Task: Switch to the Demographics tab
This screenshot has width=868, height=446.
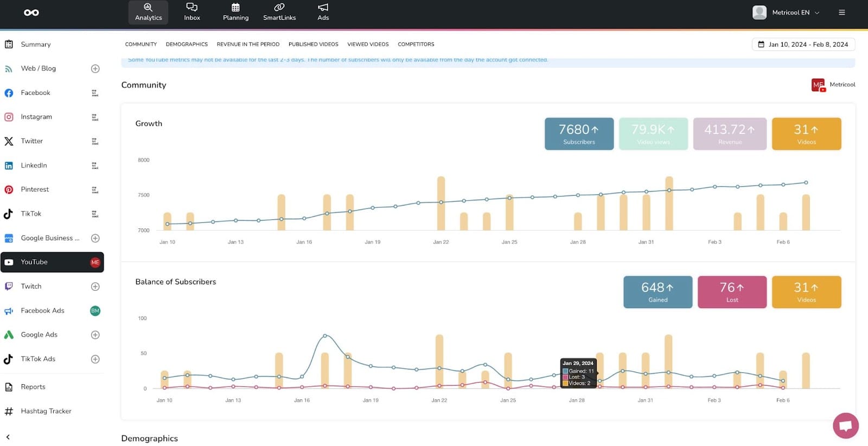Action: pyautogui.click(x=187, y=44)
